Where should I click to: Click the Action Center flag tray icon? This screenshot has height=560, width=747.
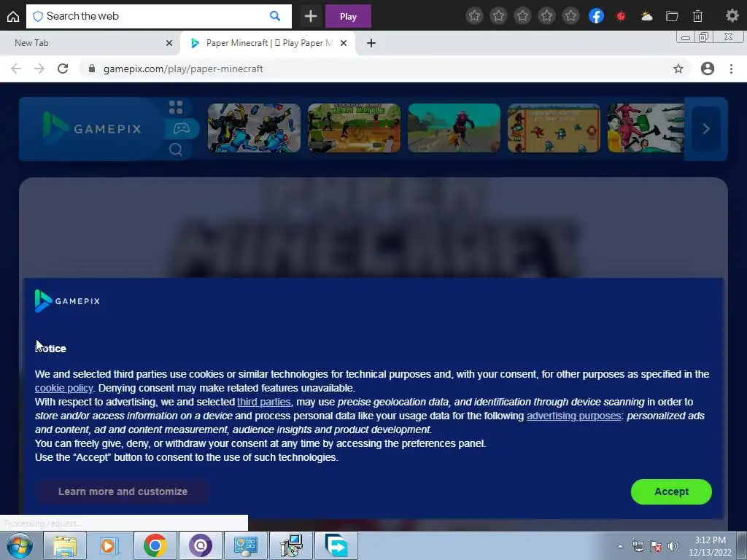pyautogui.click(x=656, y=546)
